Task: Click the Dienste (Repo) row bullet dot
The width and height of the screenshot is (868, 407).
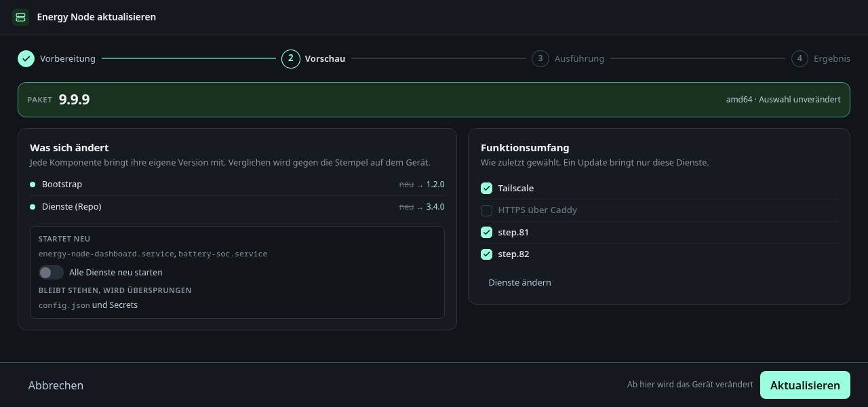Action: point(33,207)
